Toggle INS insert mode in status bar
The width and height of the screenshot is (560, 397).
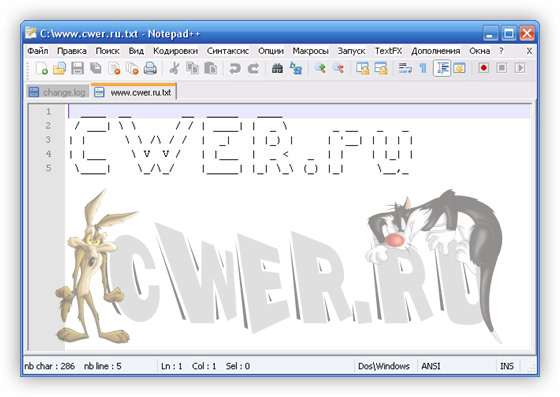point(507,366)
